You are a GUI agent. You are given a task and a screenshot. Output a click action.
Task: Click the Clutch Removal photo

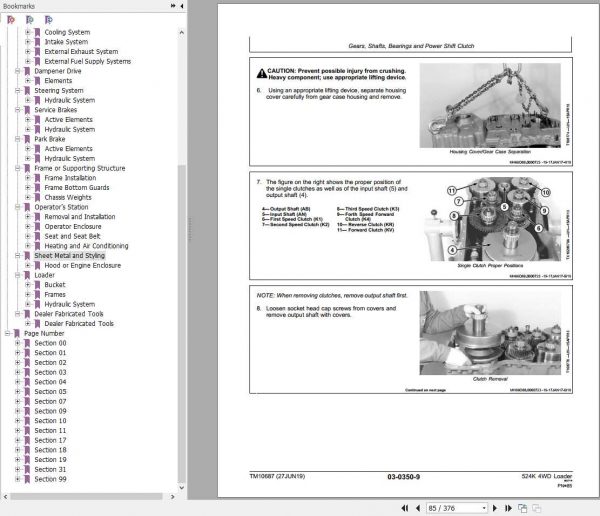490,333
